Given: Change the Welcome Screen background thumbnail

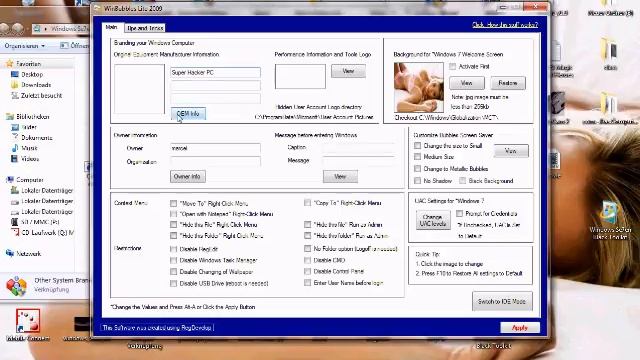Looking at the screenshot, I should point(418,87).
